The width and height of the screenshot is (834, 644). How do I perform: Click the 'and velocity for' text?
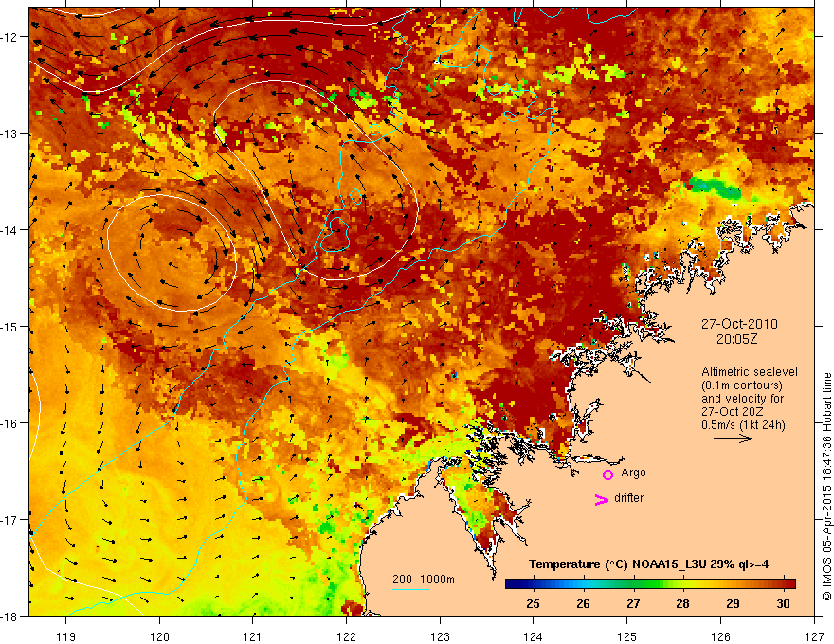click(x=742, y=399)
